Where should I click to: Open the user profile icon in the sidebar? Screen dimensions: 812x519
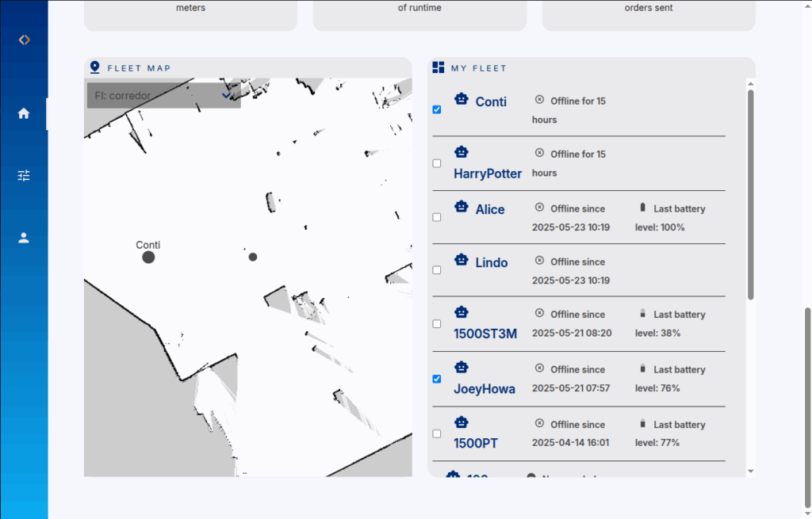(24, 238)
